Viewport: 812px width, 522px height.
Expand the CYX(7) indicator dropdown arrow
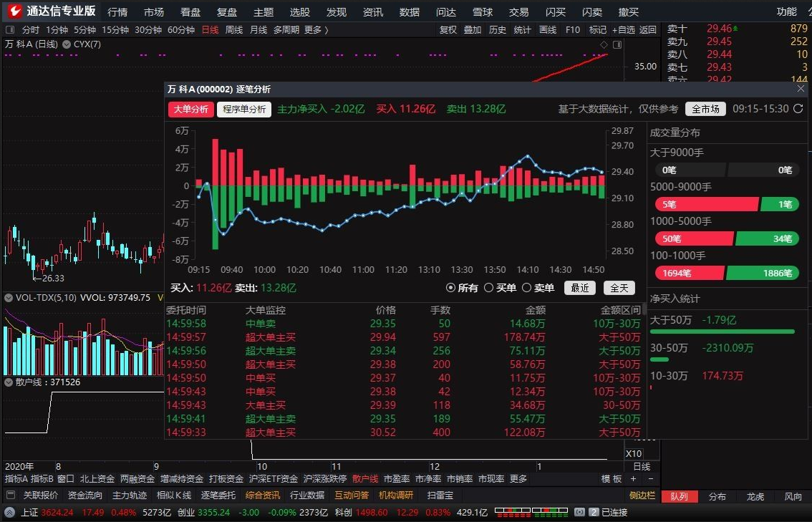point(67,44)
